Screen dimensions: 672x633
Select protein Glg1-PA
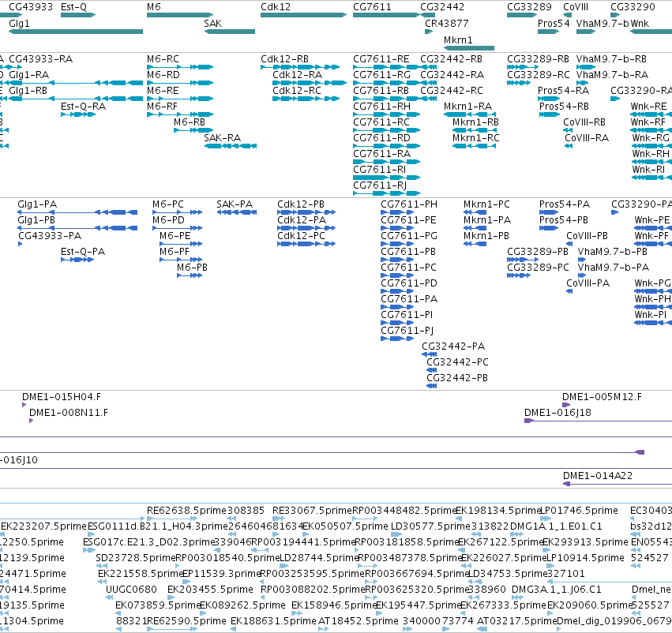click(77, 212)
